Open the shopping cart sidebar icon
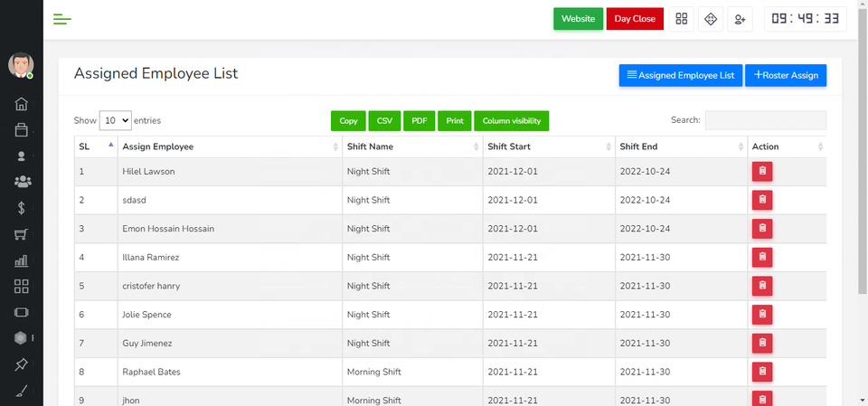This screenshot has height=406, width=868. 22,234
